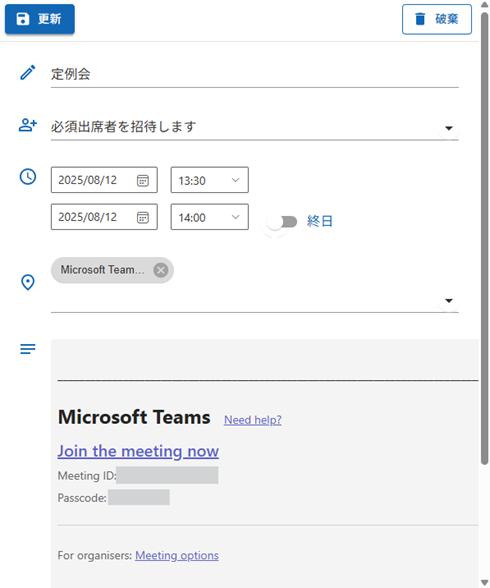Click the 終日 label

pos(320,221)
